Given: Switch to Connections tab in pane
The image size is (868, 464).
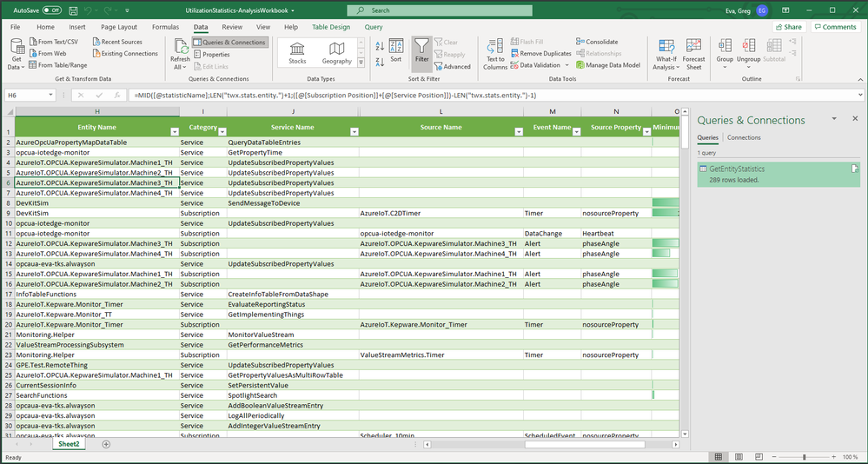Looking at the screenshot, I should point(744,137).
